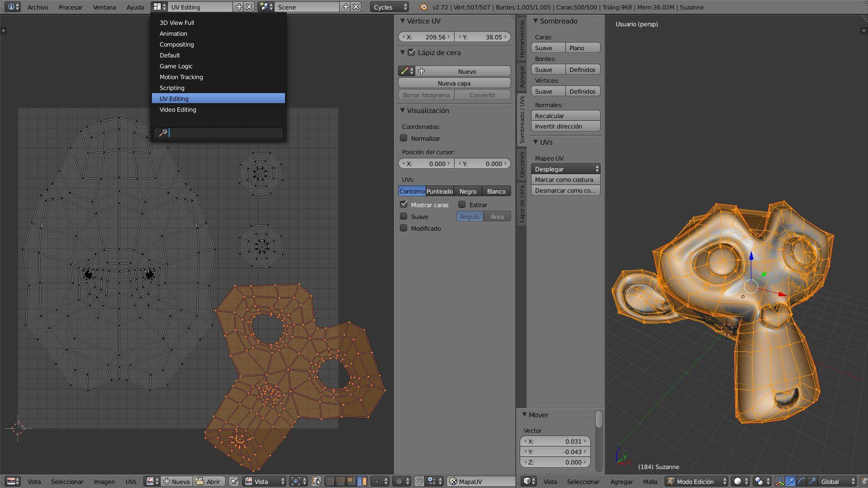The height and width of the screenshot is (488, 868).
Task: Select Blanco UV draw type
Action: pos(496,191)
